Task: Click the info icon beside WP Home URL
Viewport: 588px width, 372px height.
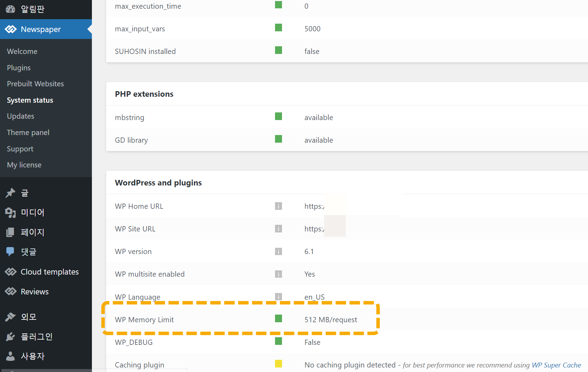Action: point(279,206)
